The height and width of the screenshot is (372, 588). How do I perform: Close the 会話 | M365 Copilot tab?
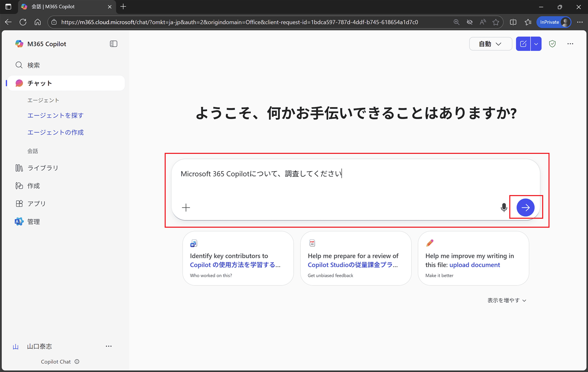click(x=110, y=7)
